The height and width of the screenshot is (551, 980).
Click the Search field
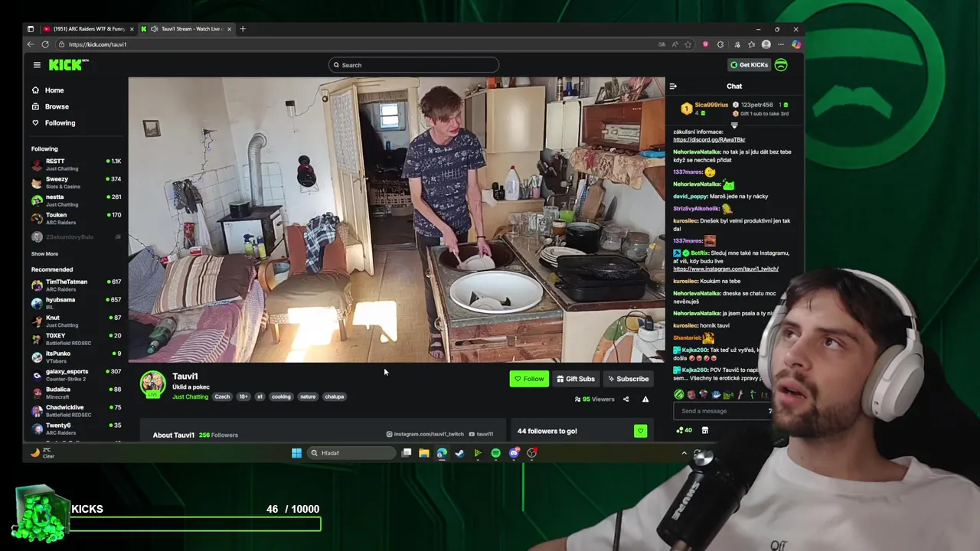pyautogui.click(x=413, y=65)
